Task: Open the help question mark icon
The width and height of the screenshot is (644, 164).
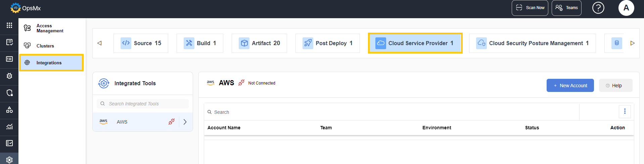Action: pos(598,8)
